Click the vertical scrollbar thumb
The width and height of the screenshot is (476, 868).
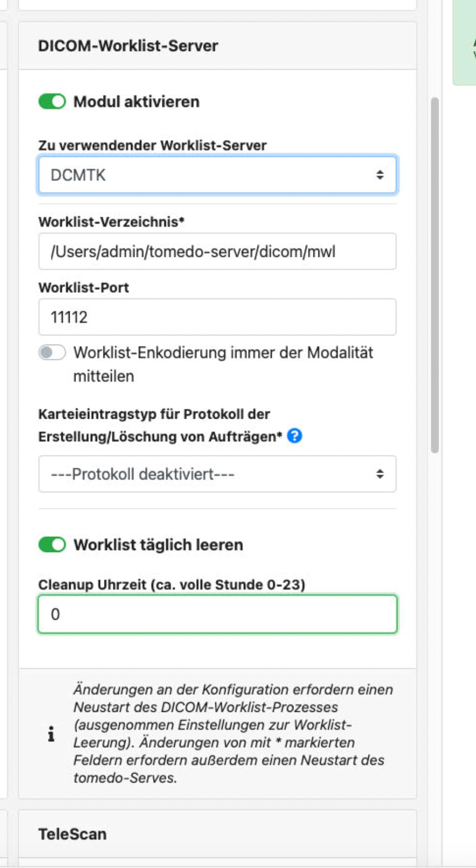435,275
